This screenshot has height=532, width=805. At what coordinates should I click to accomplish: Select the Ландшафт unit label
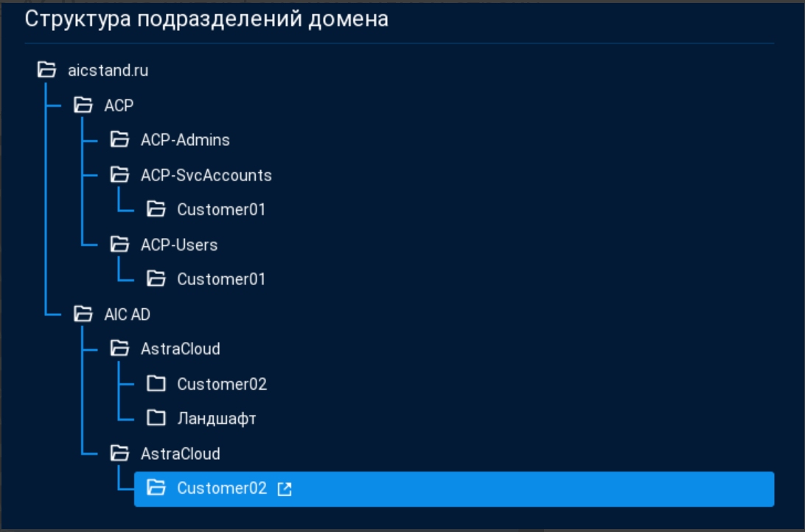click(x=216, y=419)
